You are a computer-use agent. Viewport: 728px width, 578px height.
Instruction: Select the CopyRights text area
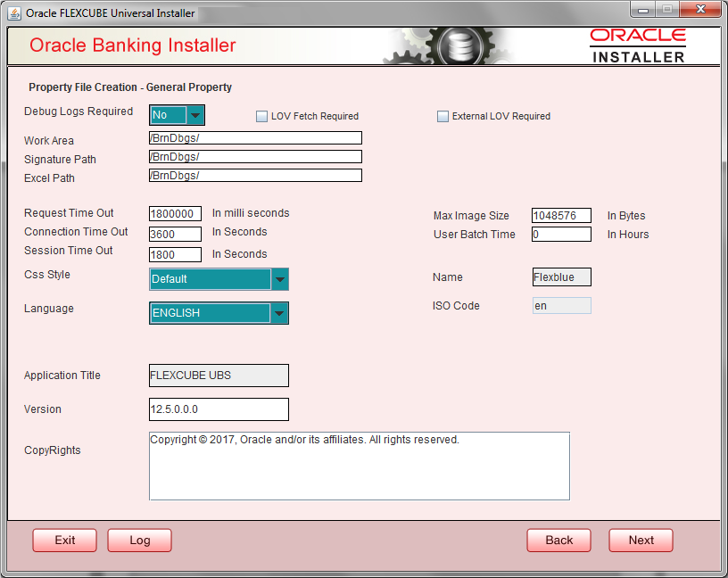click(360, 466)
